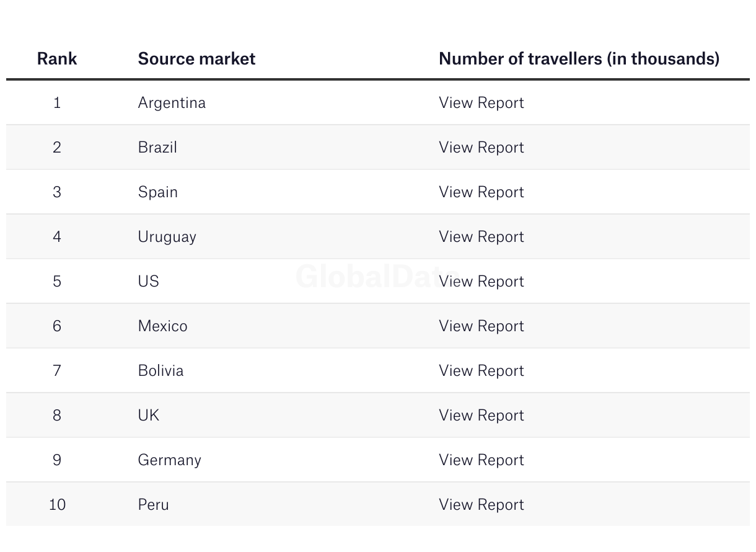This screenshot has height=552, width=756.
Task: Open View Report link for Brazil
Action: point(481,147)
